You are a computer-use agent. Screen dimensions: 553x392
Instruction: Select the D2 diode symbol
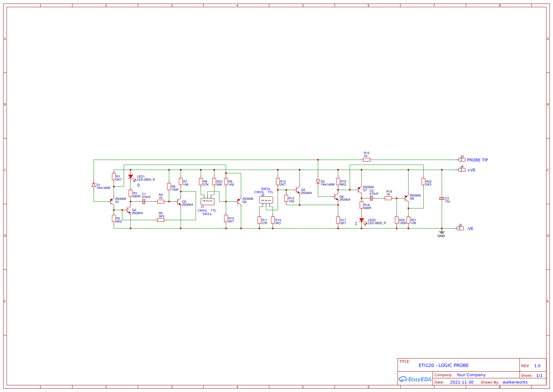click(x=318, y=181)
